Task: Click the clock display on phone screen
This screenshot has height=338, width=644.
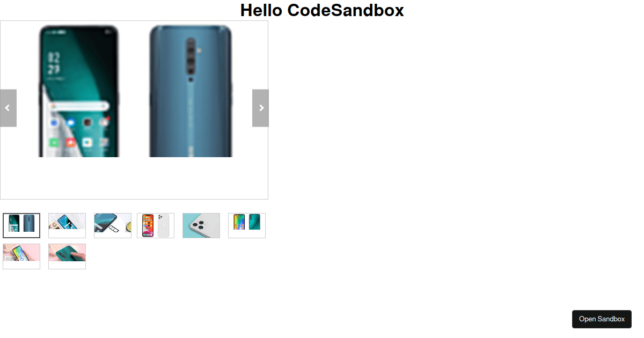Action: pos(54,63)
